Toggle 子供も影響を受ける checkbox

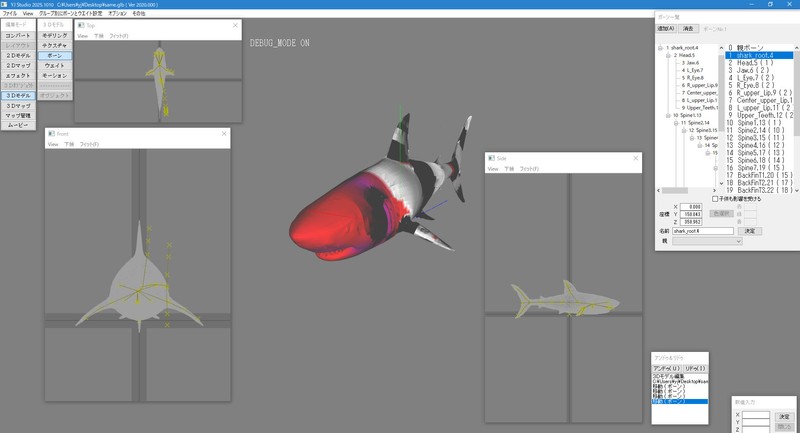coord(715,199)
